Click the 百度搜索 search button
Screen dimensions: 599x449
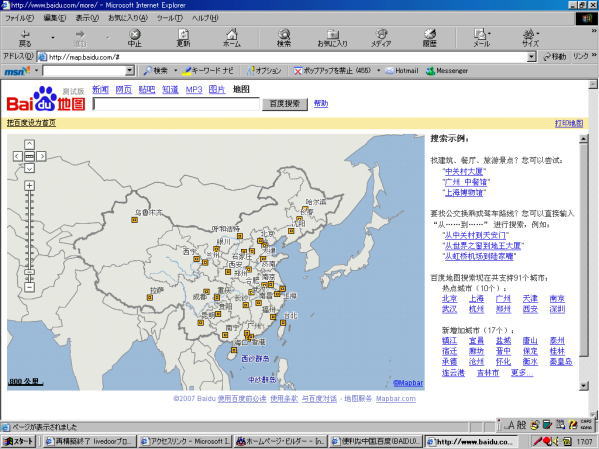[x=285, y=104]
